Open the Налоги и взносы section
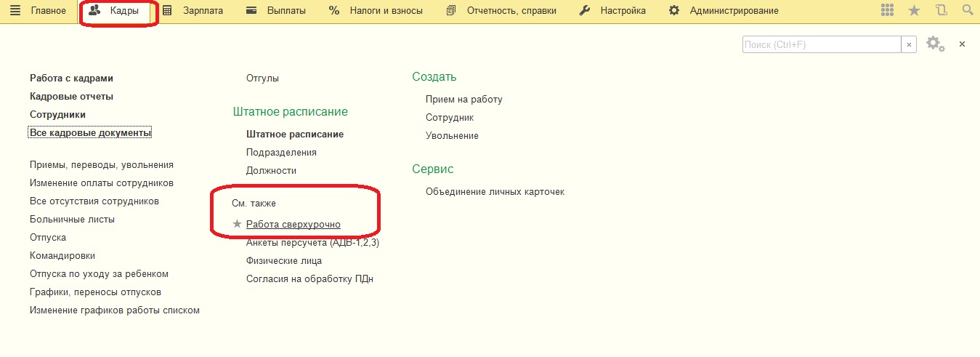 [376, 11]
